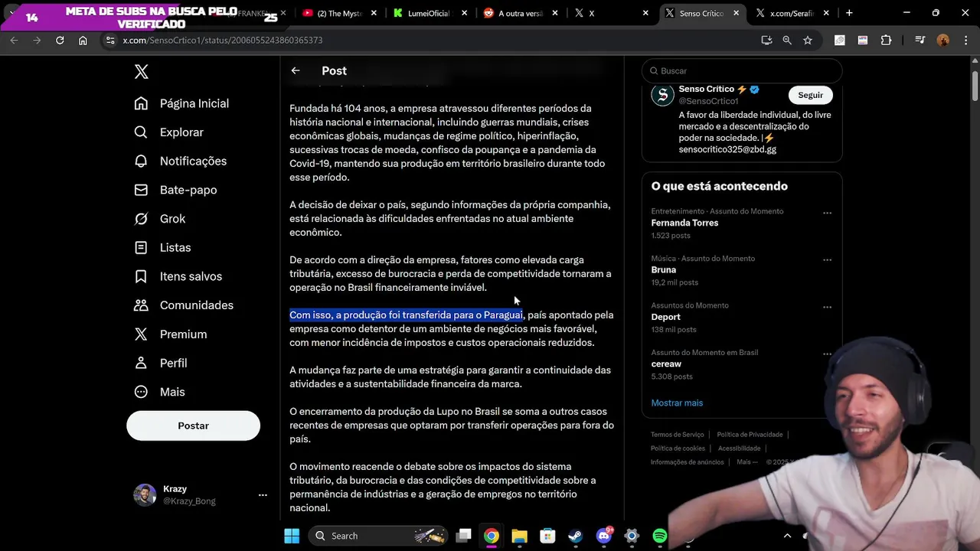Click browser home button
Viewport: 980px width, 551px height.
tap(83, 40)
